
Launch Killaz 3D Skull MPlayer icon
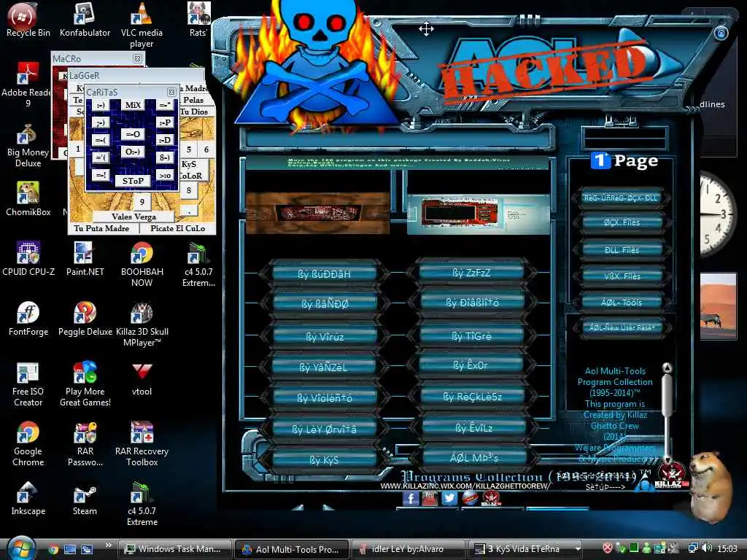(x=142, y=324)
